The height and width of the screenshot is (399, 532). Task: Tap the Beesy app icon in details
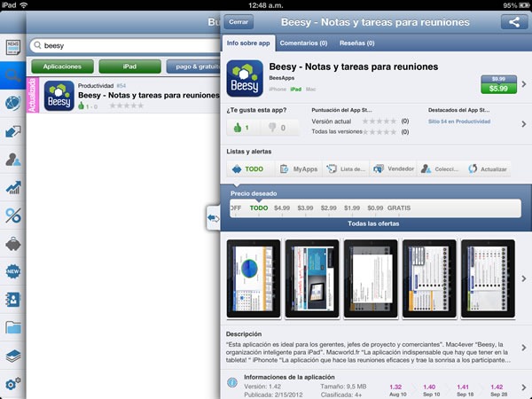click(245, 78)
